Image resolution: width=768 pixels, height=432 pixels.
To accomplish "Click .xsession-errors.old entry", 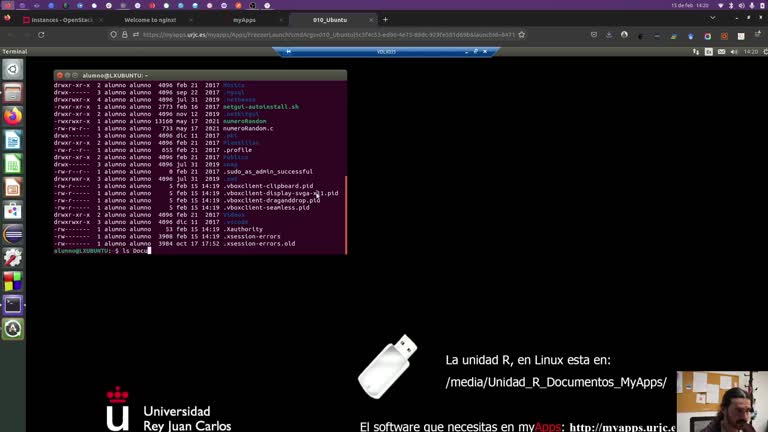I will (259, 243).
